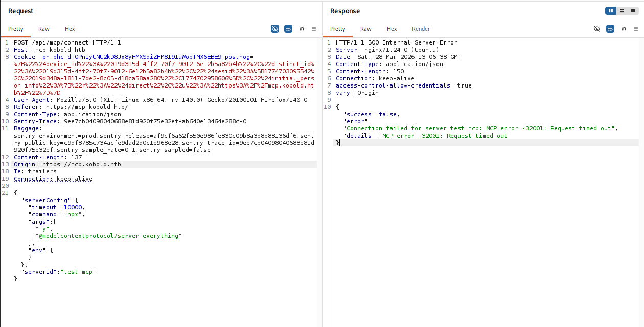Disable word wrap in the Request editor
Viewport: 644px width, 327px height.
pos(288,29)
